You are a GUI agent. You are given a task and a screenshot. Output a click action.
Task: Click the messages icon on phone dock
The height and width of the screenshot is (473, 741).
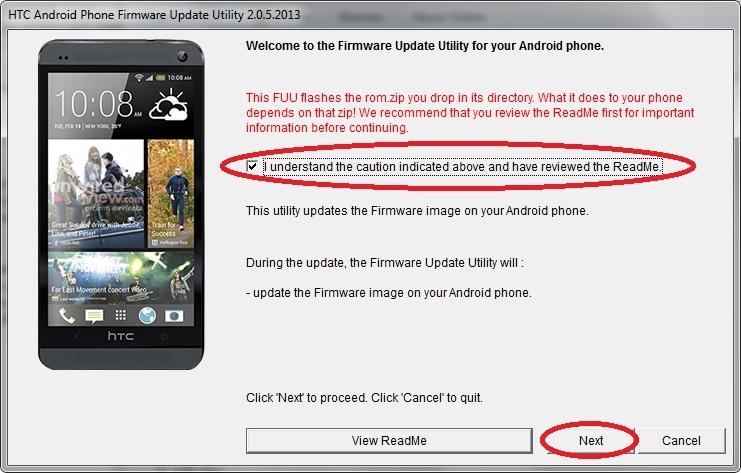[x=94, y=316]
